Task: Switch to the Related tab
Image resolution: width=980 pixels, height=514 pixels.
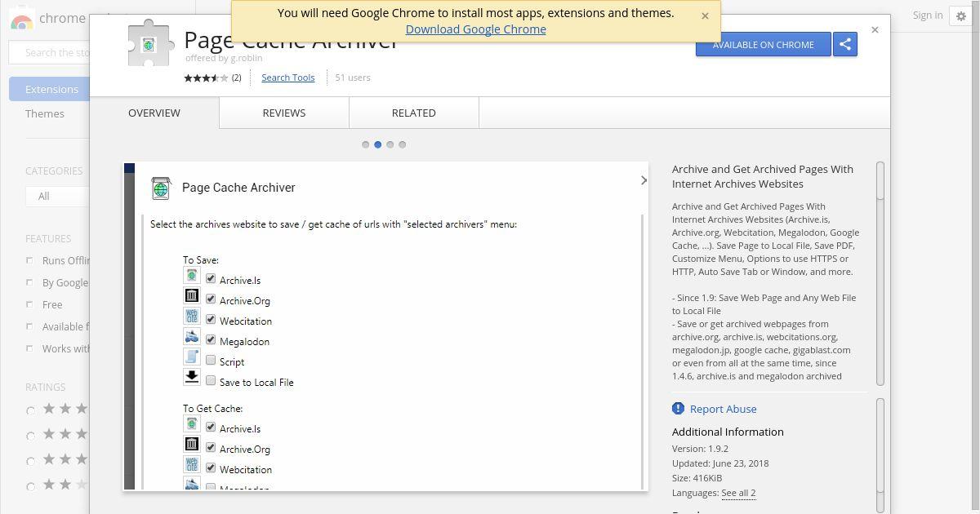Action: pos(413,113)
